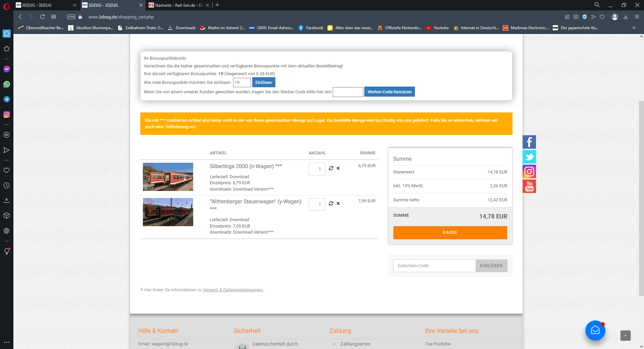Click the page vertical scrollbar
Viewport: 644px width, 349px height.
pos(641,198)
